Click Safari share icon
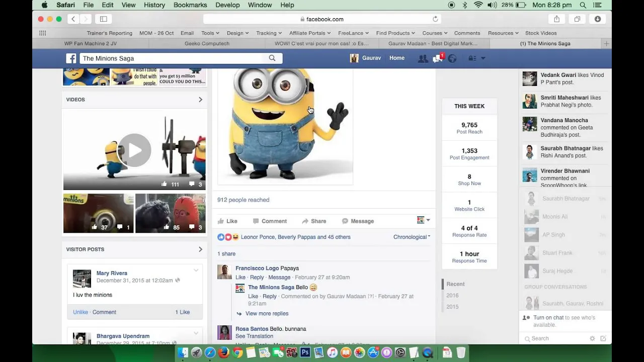This screenshot has height=362, width=644. 556,19
